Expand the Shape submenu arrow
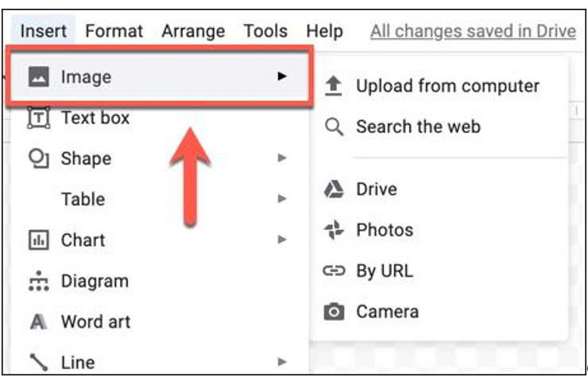The width and height of the screenshot is (588, 377). pos(281,158)
